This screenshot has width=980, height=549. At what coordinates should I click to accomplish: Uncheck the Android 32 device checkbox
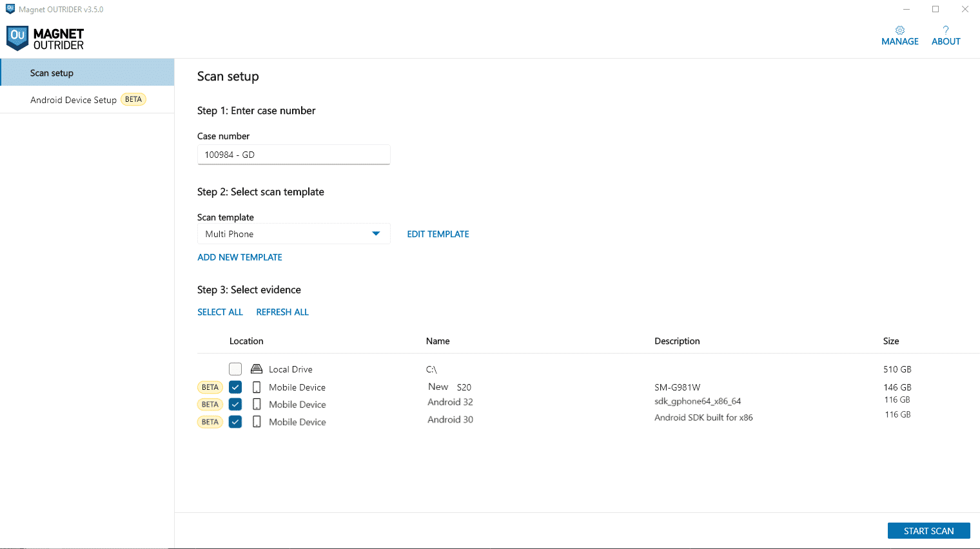point(235,405)
